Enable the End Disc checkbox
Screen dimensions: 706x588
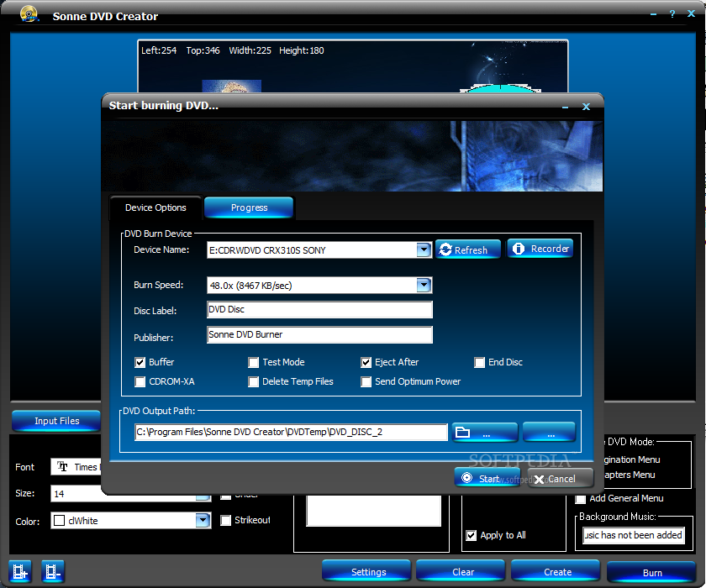(x=480, y=362)
